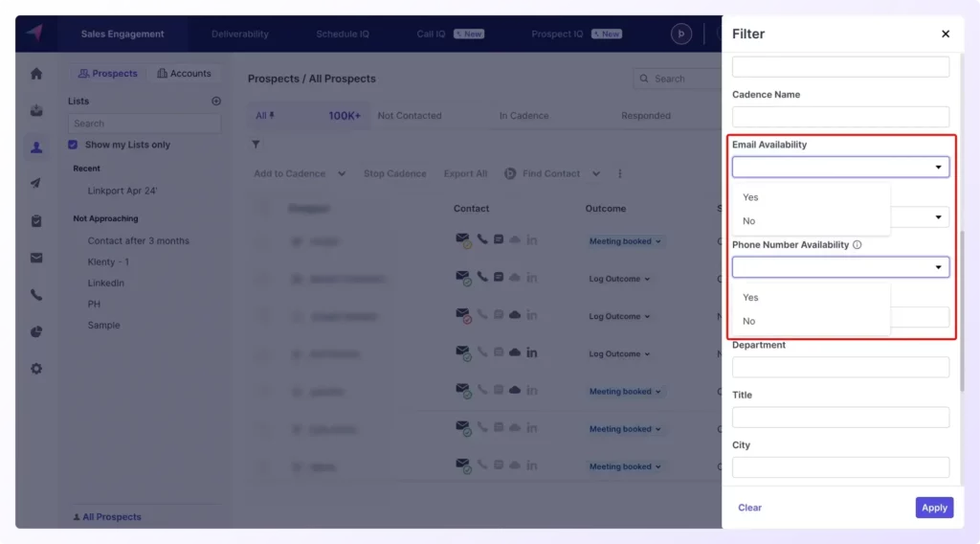The width and height of the screenshot is (980, 544).
Task: Switch to Deliverability tab
Action: click(x=240, y=34)
